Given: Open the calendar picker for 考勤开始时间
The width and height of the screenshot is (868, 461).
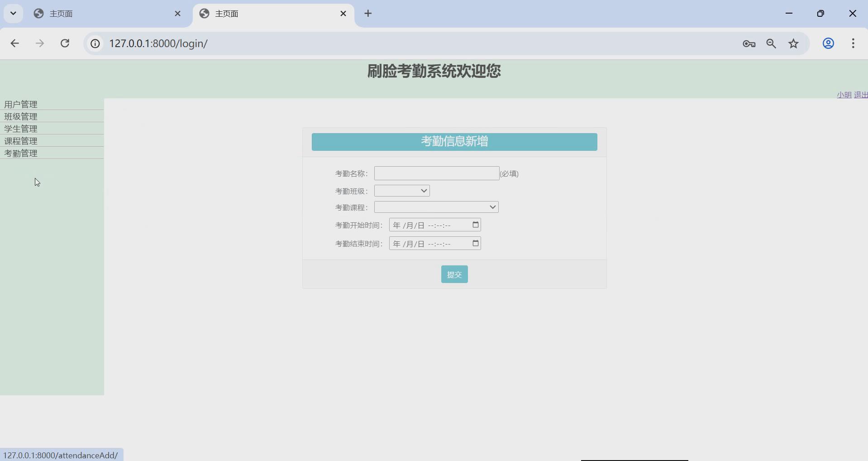Looking at the screenshot, I should (x=475, y=225).
